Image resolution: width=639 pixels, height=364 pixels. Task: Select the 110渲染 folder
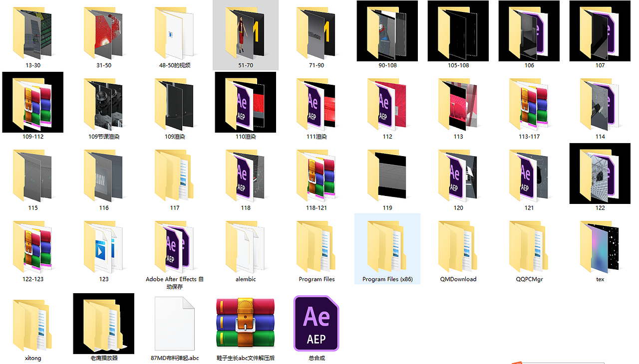click(x=246, y=102)
